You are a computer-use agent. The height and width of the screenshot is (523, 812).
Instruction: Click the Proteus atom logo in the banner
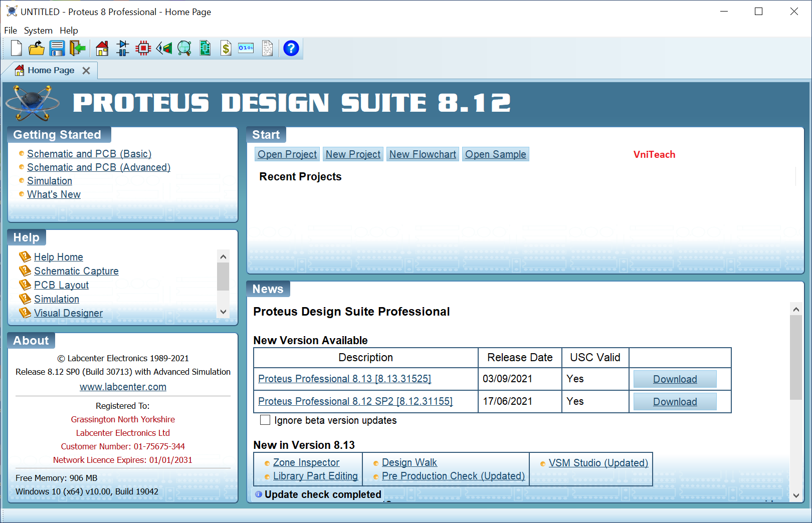coord(33,103)
